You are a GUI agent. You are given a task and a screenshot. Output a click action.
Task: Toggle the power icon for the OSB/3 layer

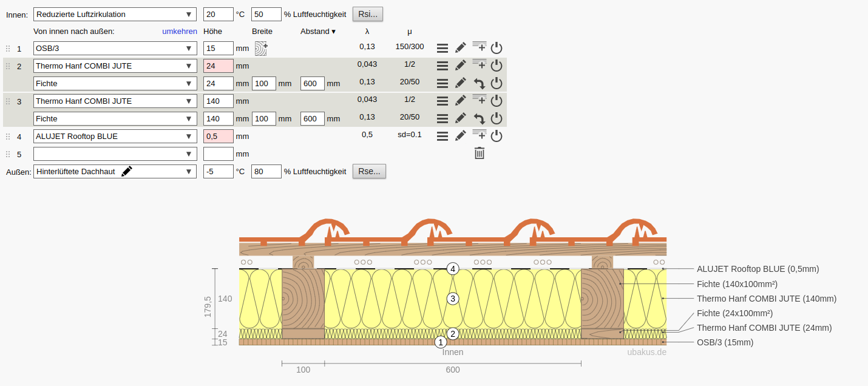click(x=497, y=48)
